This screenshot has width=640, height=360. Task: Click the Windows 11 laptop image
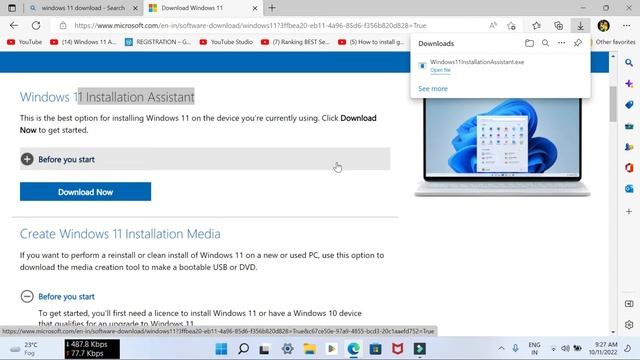(502, 147)
